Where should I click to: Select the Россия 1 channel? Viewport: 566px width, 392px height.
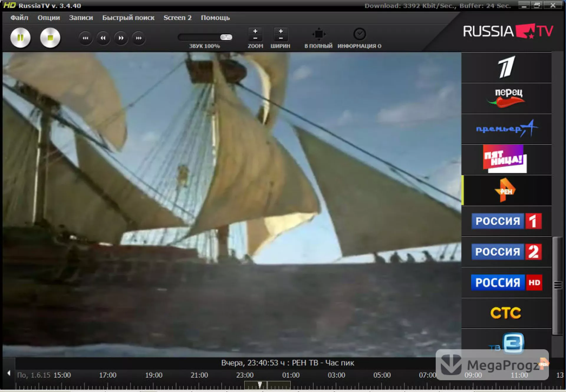(506, 221)
